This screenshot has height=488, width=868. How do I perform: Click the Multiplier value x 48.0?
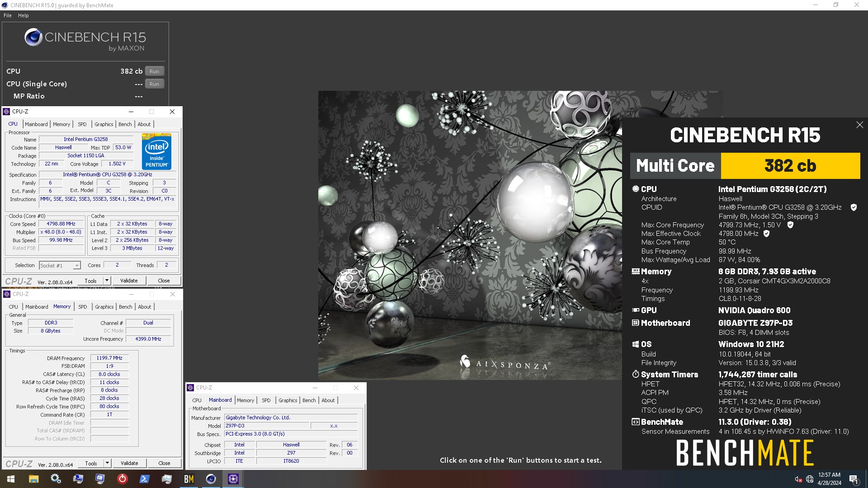pos(61,232)
